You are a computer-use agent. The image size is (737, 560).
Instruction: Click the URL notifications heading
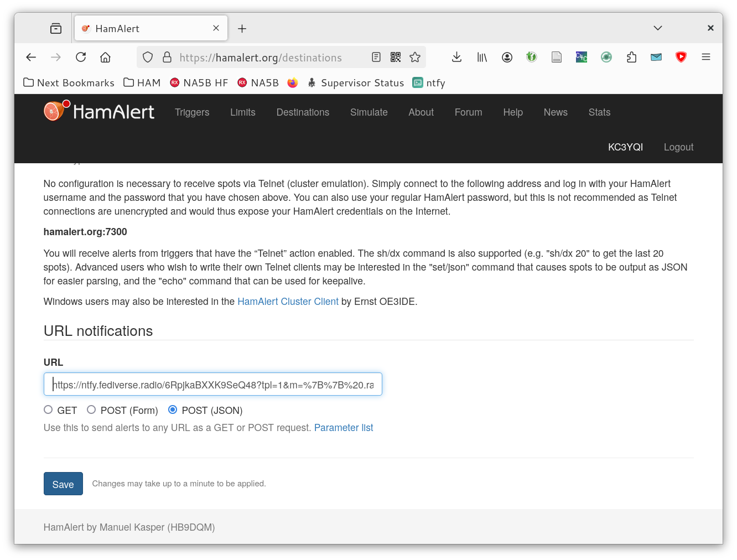pyautogui.click(x=98, y=331)
